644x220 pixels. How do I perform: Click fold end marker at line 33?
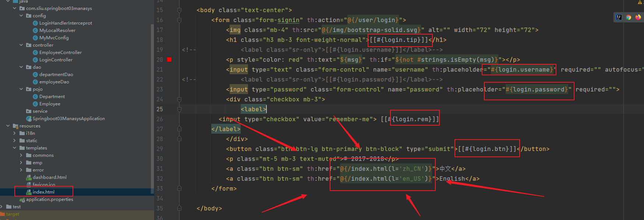tap(179, 189)
